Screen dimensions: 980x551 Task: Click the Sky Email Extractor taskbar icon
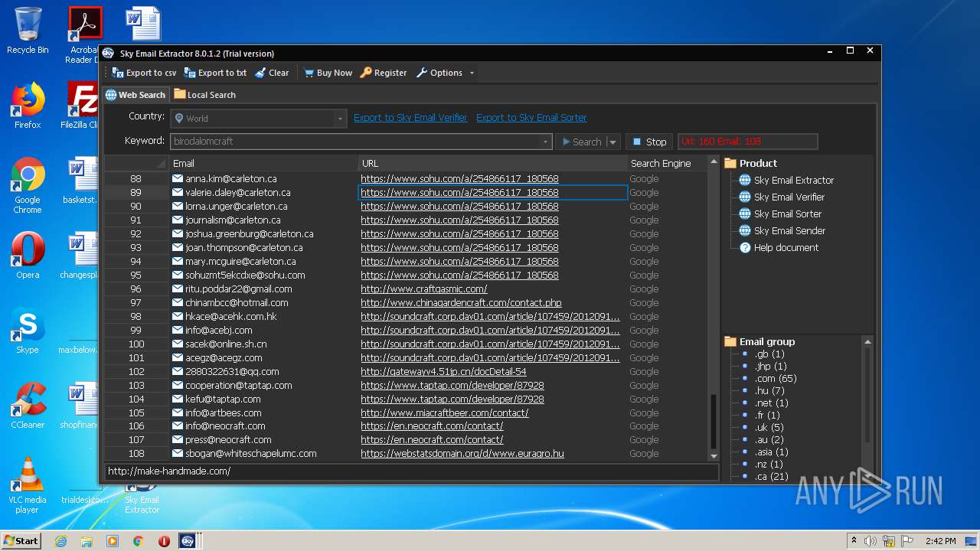[188, 541]
